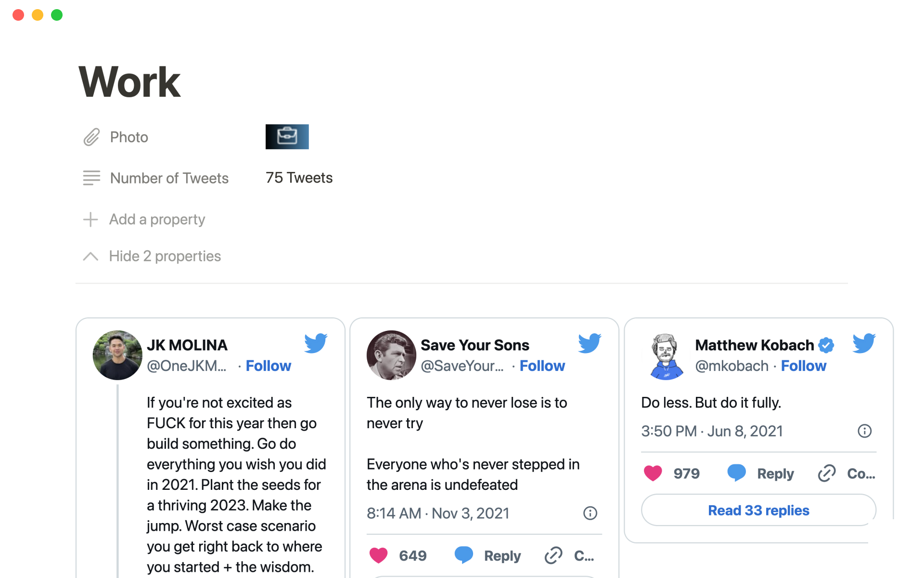Click the Twitter bird on JK MOLINA tweet
924x578 pixels.
pyautogui.click(x=316, y=343)
